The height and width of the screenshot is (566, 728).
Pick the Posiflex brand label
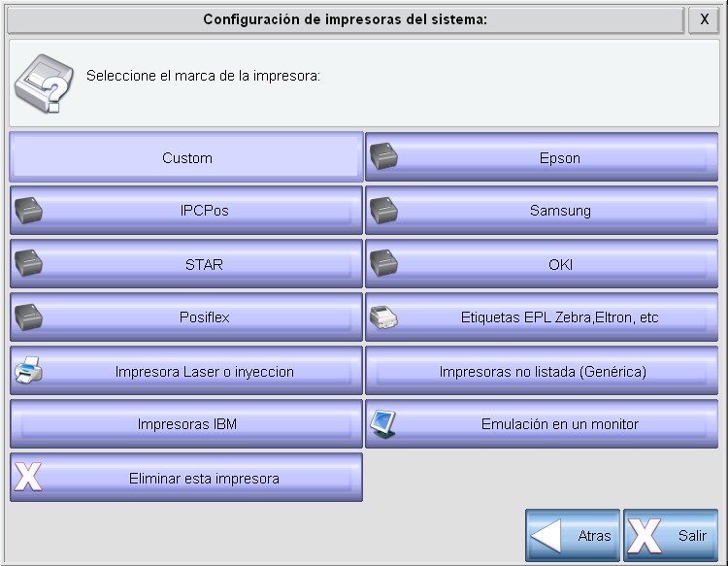[x=204, y=317]
